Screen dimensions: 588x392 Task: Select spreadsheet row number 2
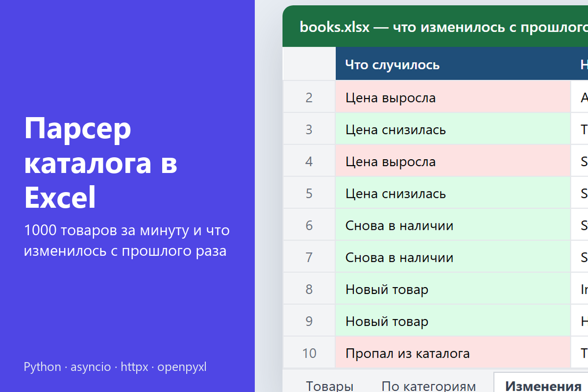309,98
